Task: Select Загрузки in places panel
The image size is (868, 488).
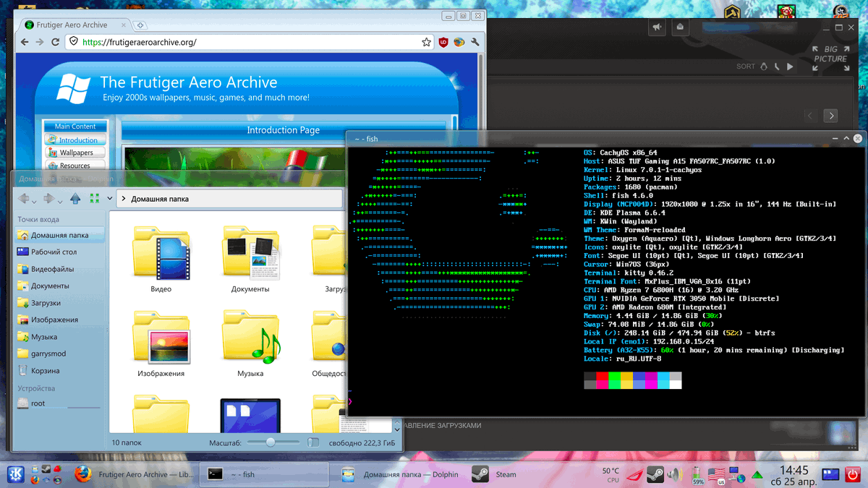Action: point(60,303)
